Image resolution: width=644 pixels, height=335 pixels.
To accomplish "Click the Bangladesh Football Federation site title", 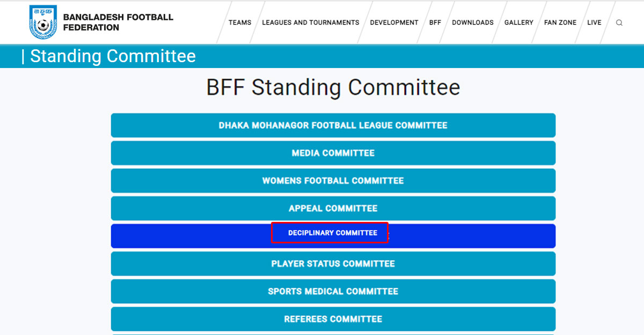I will (118, 23).
